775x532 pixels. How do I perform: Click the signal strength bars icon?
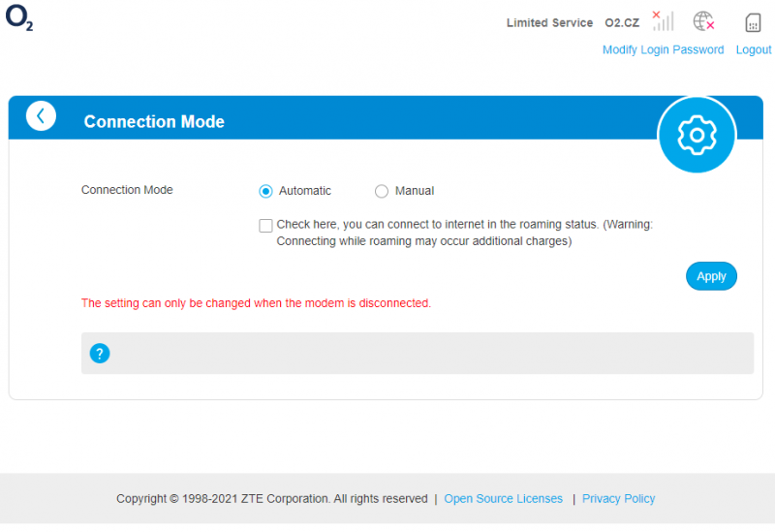(x=664, y=20)
